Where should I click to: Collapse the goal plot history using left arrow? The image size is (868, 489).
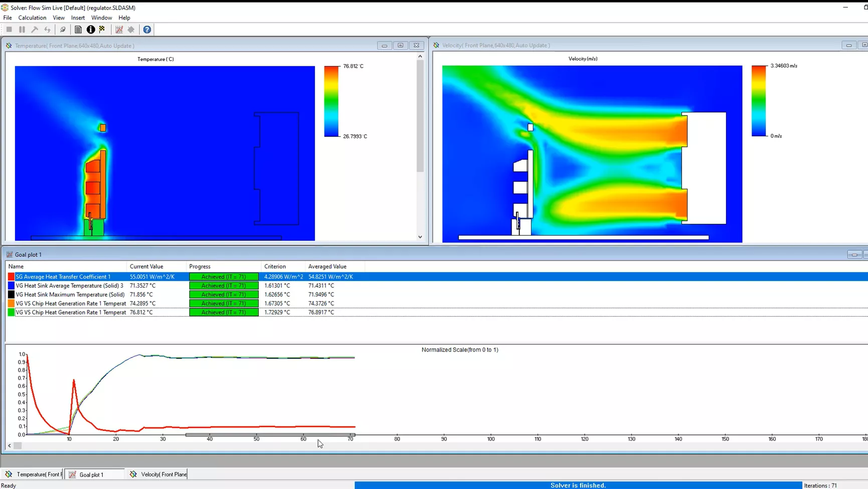pyautogui.click(x=9, y=445)
